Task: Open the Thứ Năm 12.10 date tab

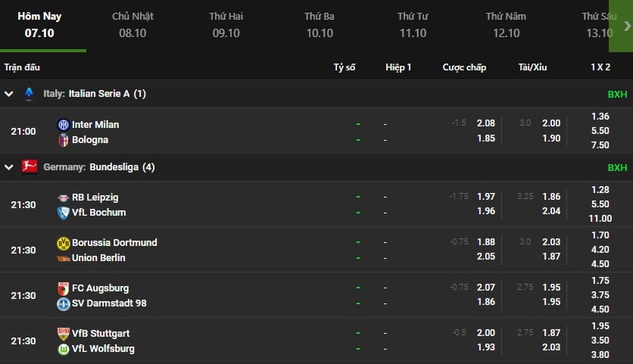Action: click(x=506, y=24)
